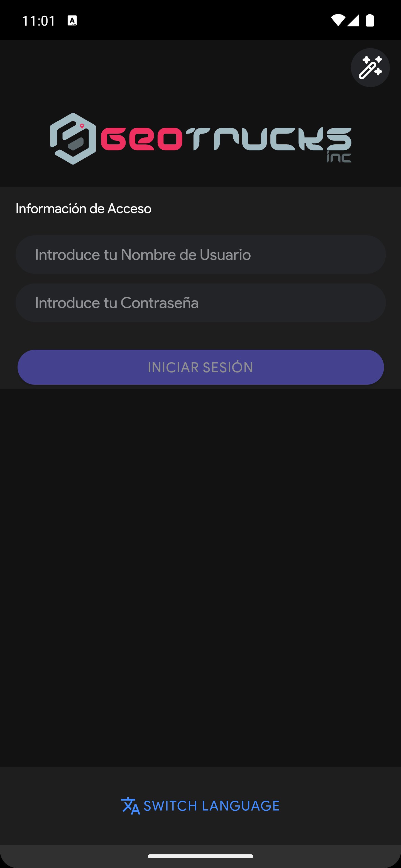
Task: Tap the keyboard language indicator icon
Action: tap(72, 21)
